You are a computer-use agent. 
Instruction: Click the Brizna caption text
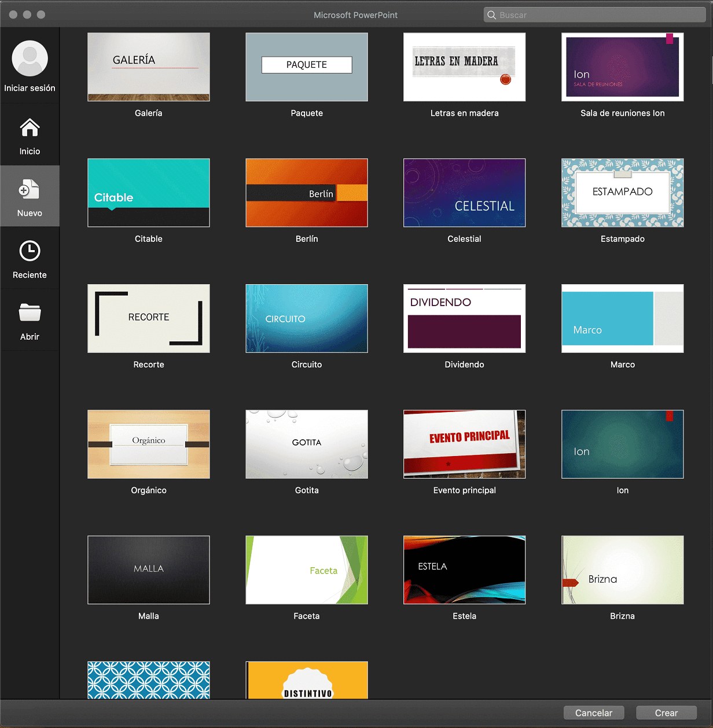[623, 616]
